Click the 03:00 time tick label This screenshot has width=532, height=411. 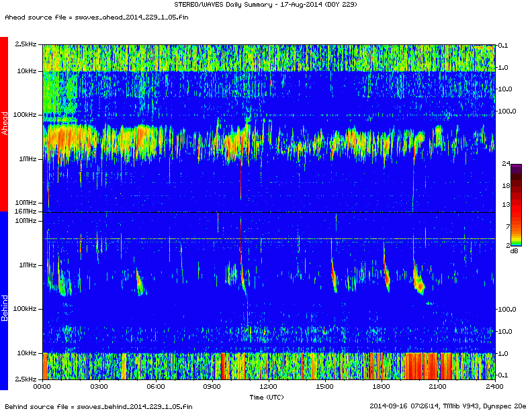point(99,386)
